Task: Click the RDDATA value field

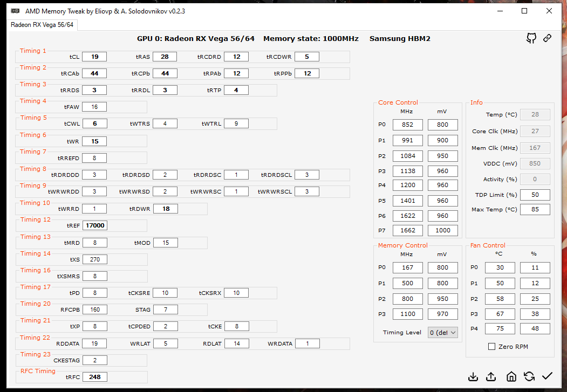Action: pyautogui.click(x=95, y=343)
